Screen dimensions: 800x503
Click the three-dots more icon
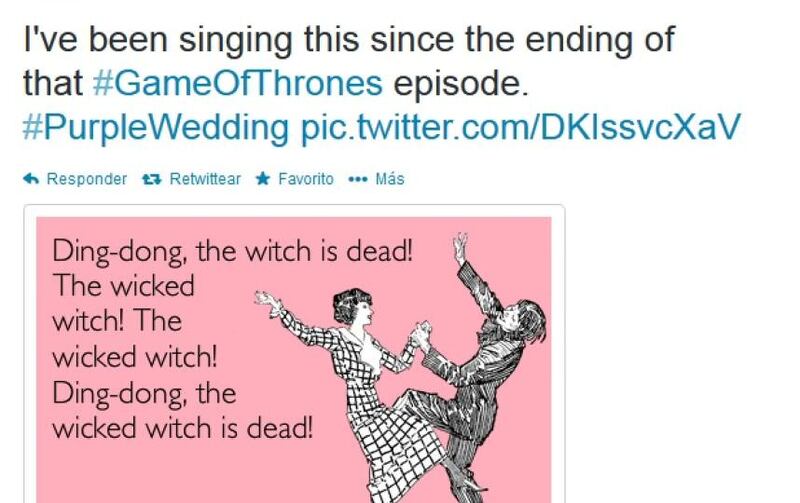pyautogui.click(x=358, y=179)
